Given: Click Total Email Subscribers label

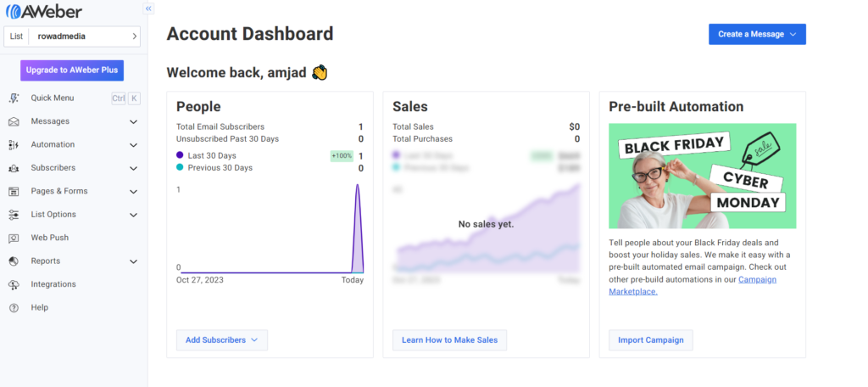Looking at the screenshot, I should pos(220,126).
